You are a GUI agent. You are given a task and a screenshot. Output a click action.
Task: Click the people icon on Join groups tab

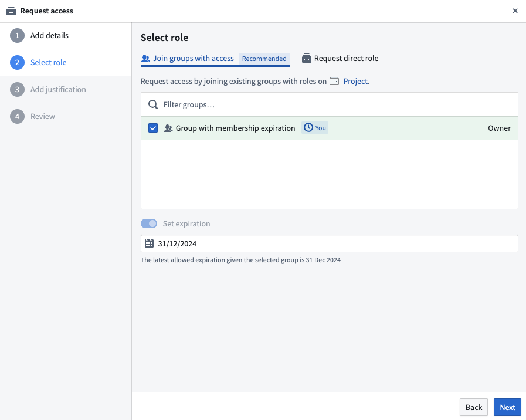click(145, 59)
